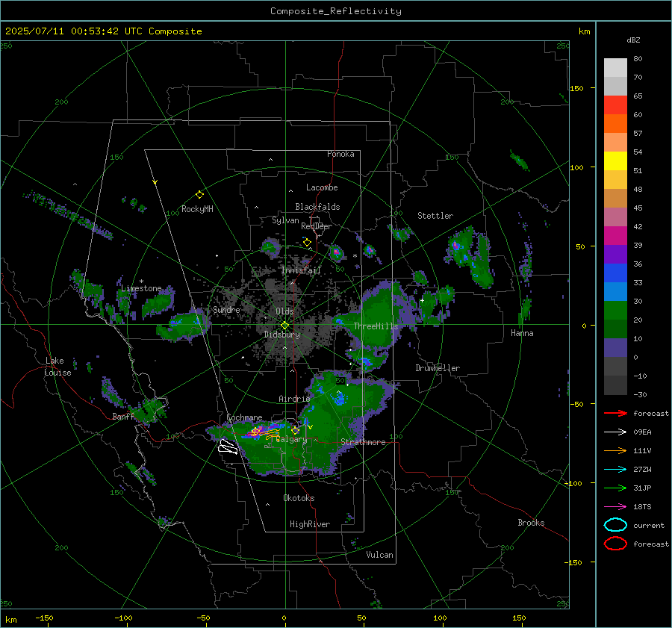Click the yellow diamond marker below RedDeer

pos(307,243)
